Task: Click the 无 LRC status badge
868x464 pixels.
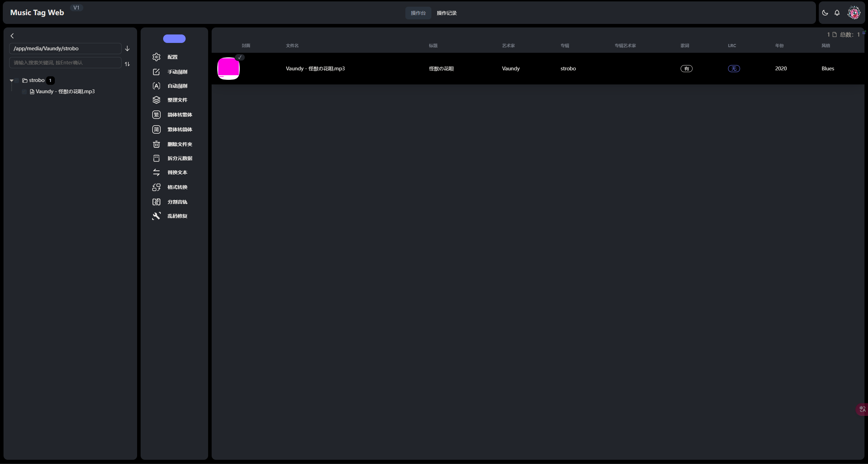Action: [734, 69]
